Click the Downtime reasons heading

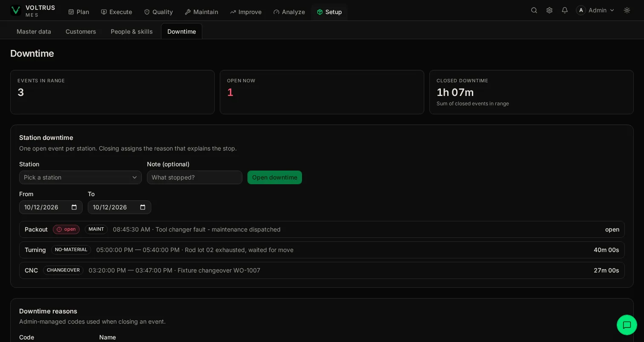(48, 311)
